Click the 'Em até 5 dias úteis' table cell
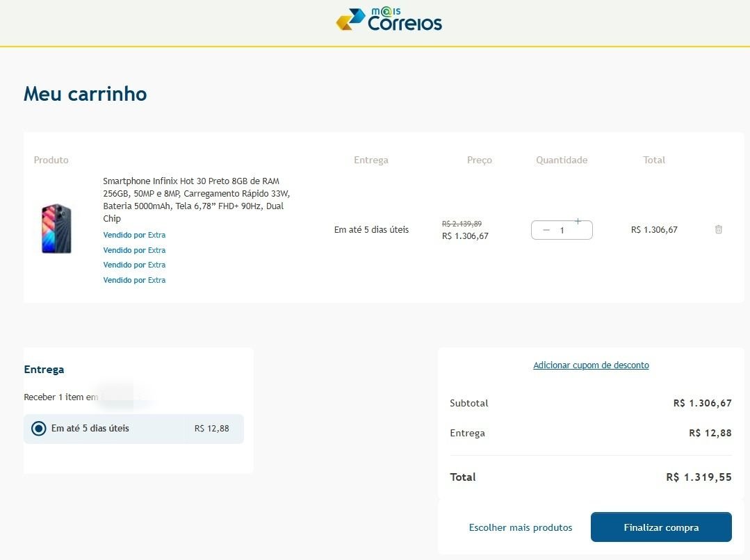 (x=371, y=229)
